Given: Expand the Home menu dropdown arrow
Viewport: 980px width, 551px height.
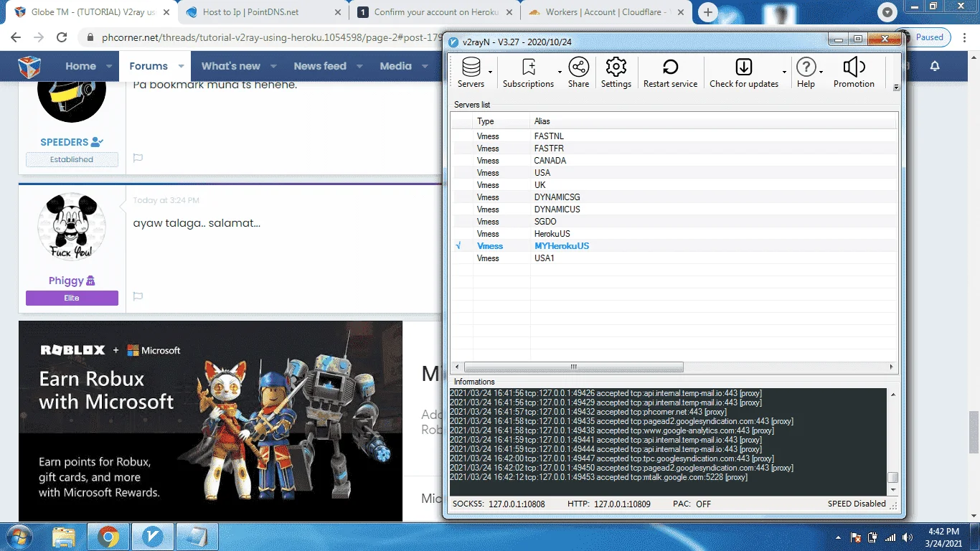Looking at the screenshot, I should 110,67.
